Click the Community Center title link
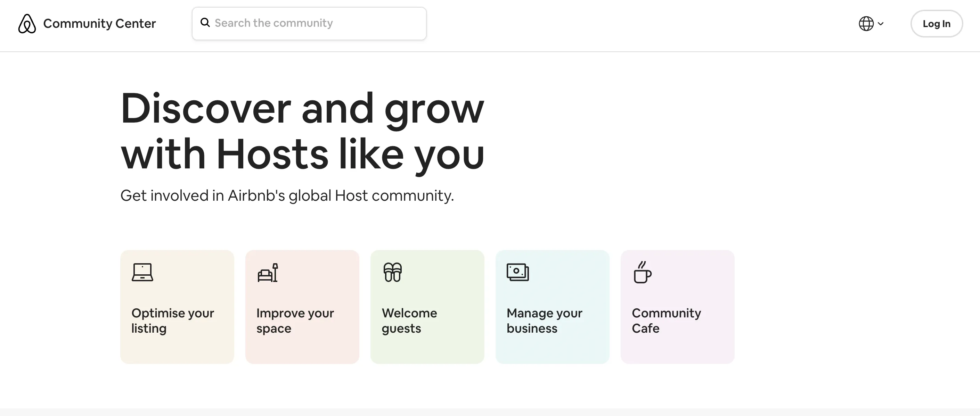The image size is (980, 416). tap(99, 24)
